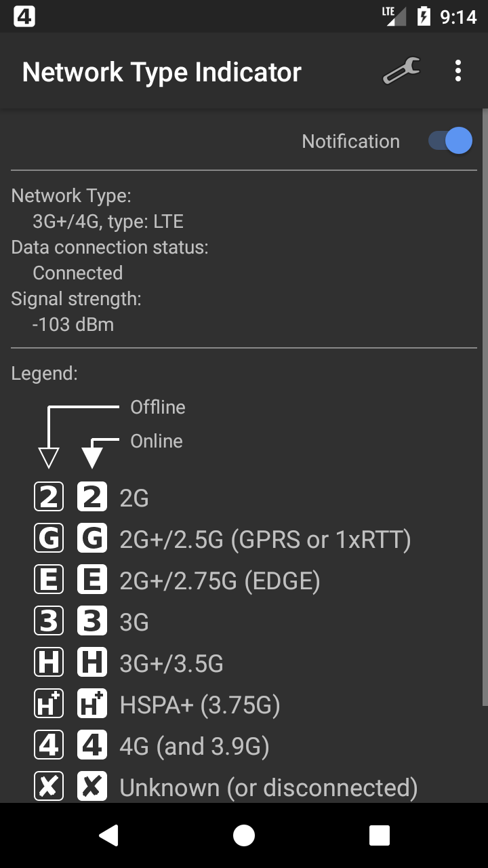This screenshot has height=868, width=488.
Task: Tap the '3G+/4G, type: LTE' text
Action: pos(108,221)
